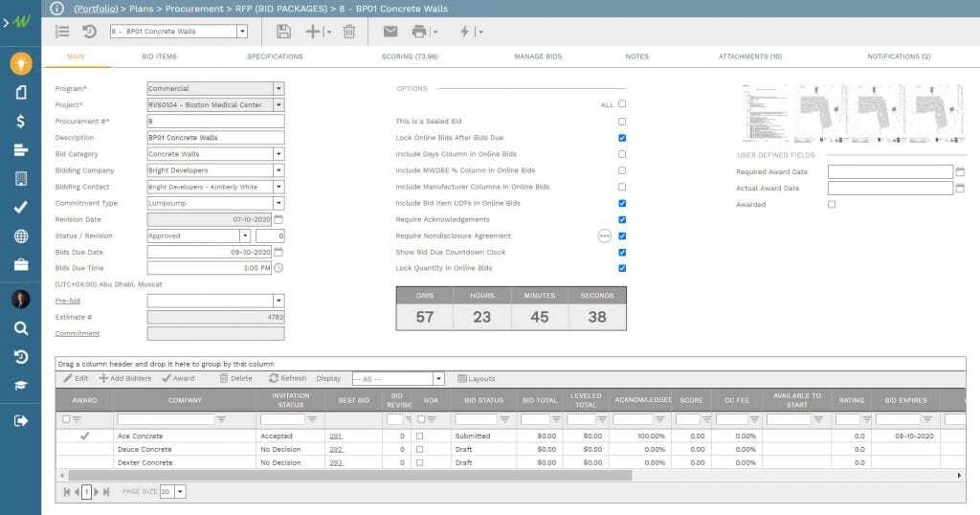Open the Bidding Company dropdown

278,170
